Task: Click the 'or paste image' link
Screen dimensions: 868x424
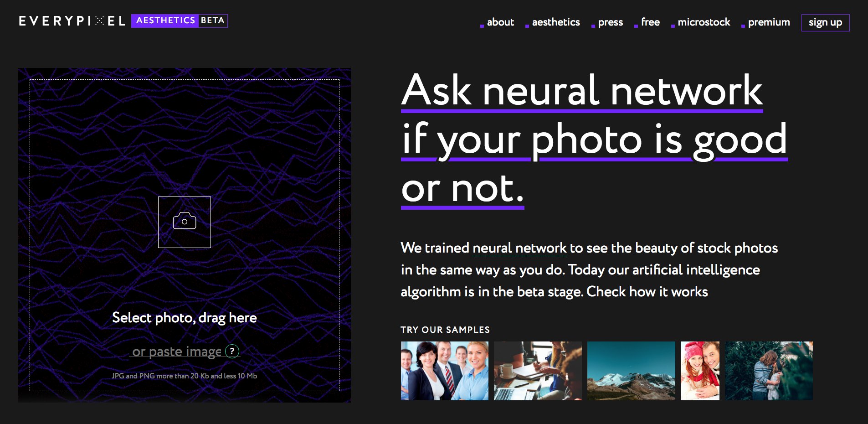Action: [x=177, y=351]
